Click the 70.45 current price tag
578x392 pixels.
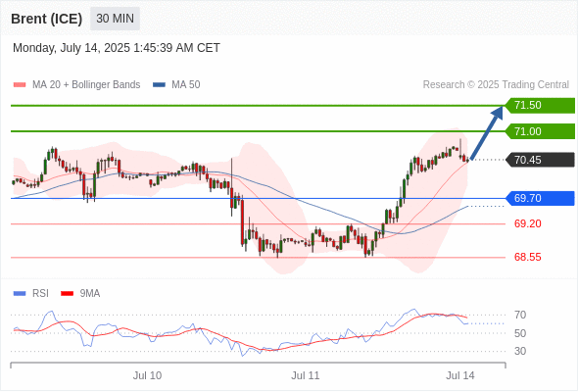tap(540, 160)
